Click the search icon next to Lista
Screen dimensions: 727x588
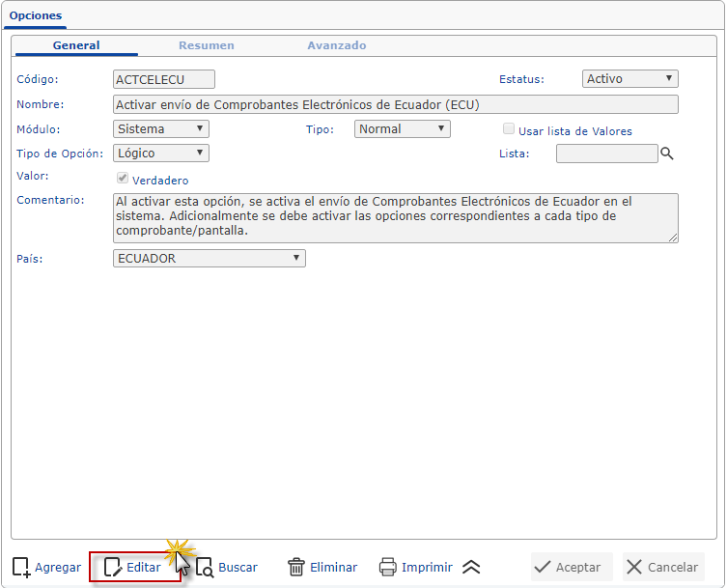[667, 154]
